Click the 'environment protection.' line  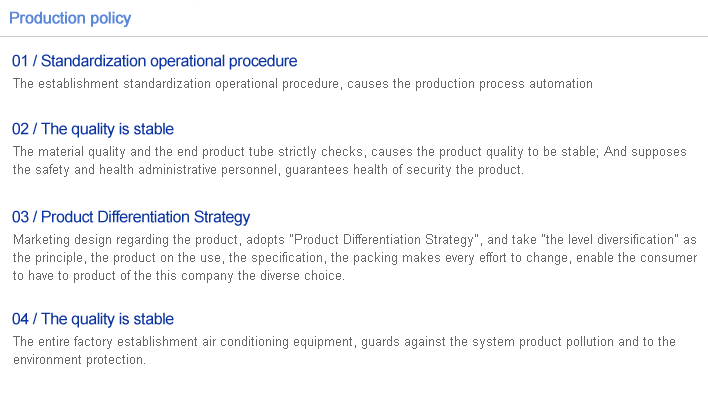pyautogui.click(x=79, y=360)
